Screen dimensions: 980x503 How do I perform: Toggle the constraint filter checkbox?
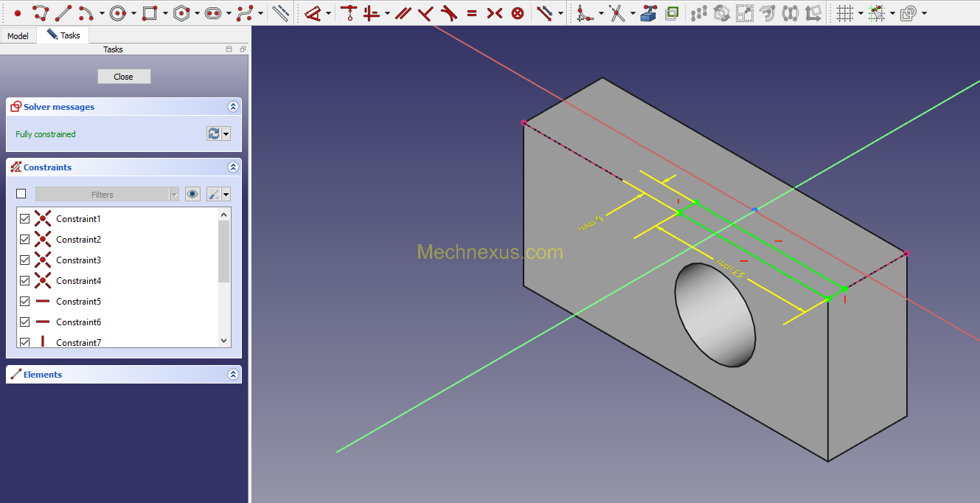(21, 194)
